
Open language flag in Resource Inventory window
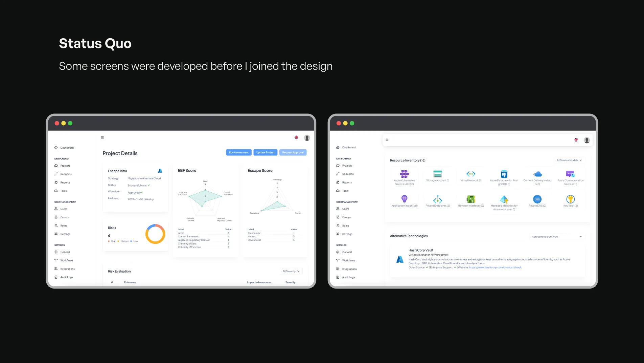click(576, 140)
